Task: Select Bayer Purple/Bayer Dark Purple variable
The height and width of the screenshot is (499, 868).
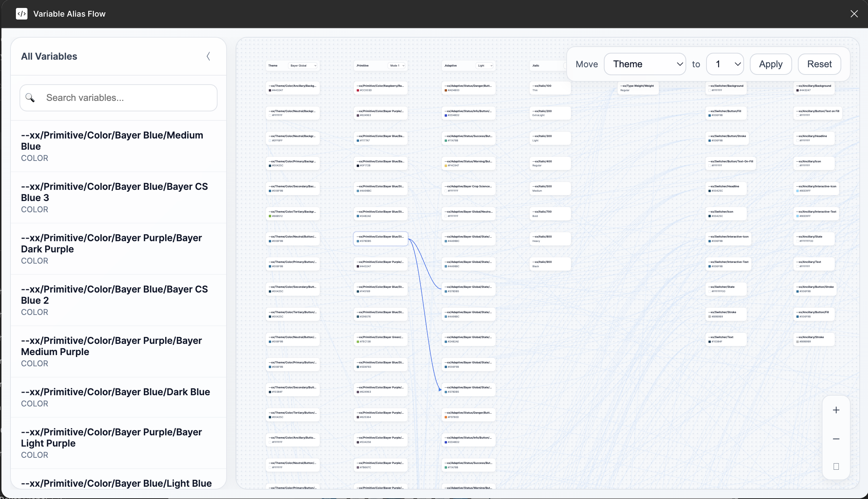Action: (119, 249)
